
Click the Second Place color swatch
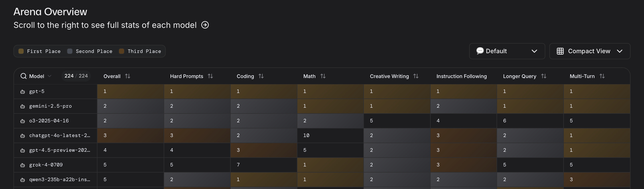(70, 51)
